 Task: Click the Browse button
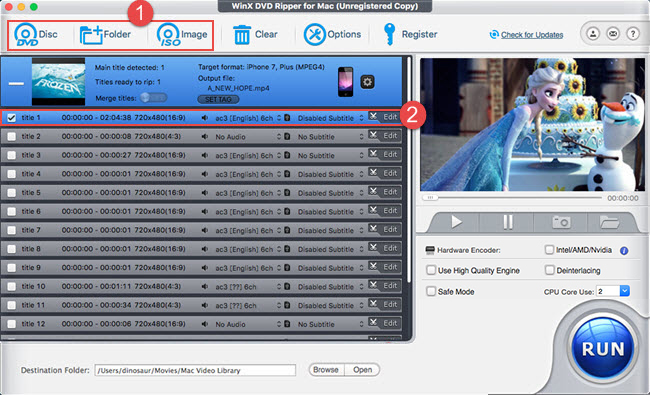326,370
